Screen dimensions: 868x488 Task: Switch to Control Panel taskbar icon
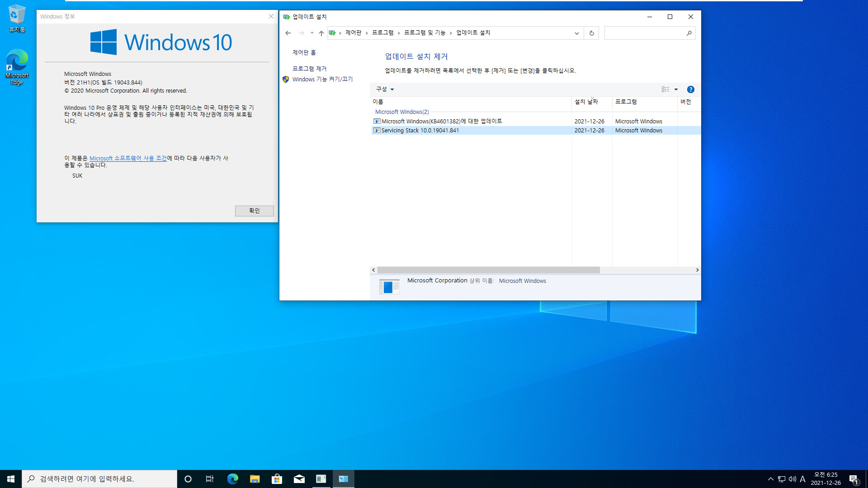tap(343, 479)
